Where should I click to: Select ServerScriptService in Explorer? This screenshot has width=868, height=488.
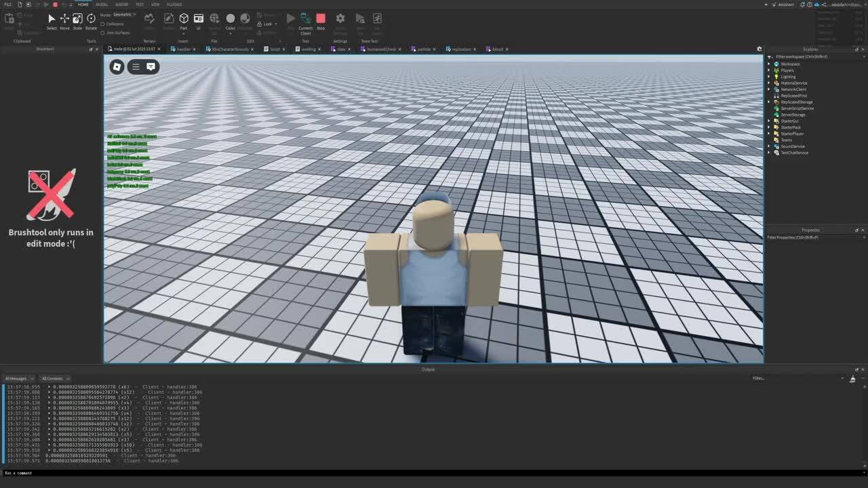click(797, 108)
